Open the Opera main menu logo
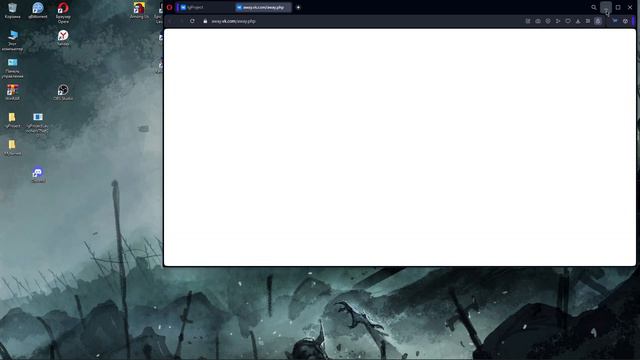This screenshot has height=360, width=640. coord(169,7)
